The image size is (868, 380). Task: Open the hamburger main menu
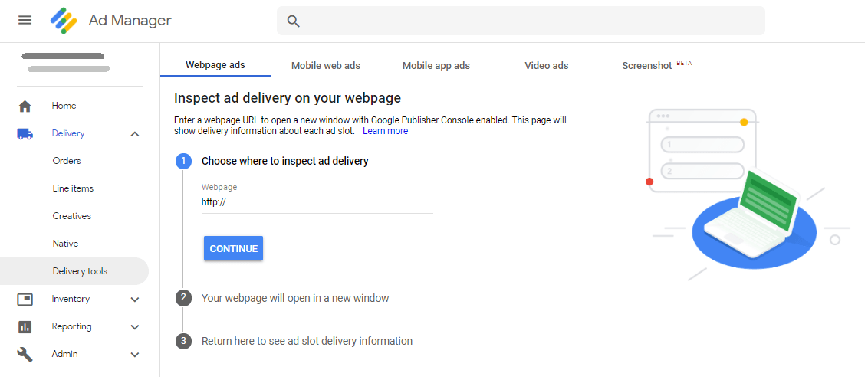(x=25, y=20)
